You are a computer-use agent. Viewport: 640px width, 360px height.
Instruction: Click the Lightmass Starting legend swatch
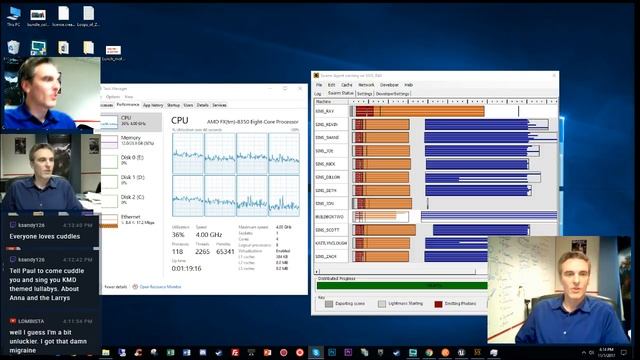382,304
